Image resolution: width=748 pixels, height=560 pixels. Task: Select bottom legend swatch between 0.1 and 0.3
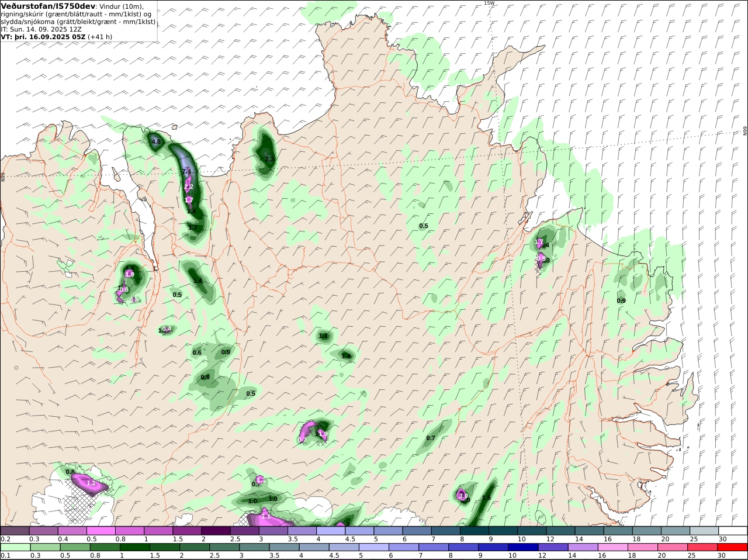tap(15, 547)
